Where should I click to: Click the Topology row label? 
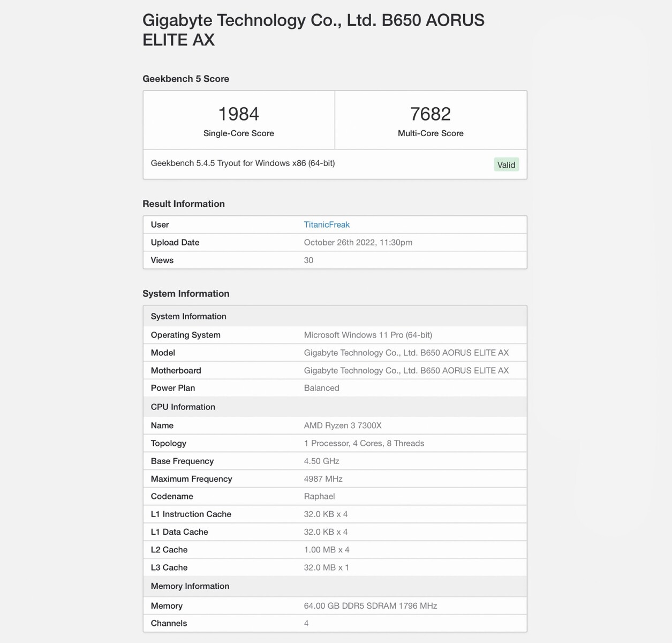[x=169, y=443]
